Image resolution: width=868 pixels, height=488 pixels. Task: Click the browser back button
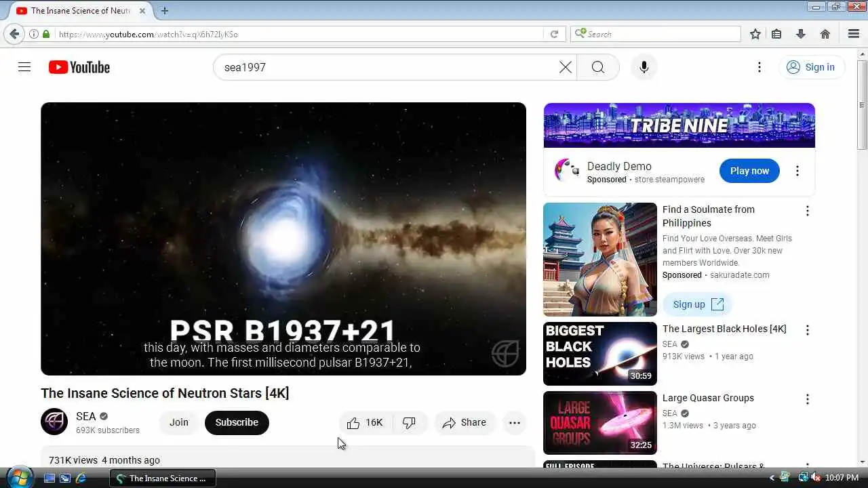[x=14, y=34]
